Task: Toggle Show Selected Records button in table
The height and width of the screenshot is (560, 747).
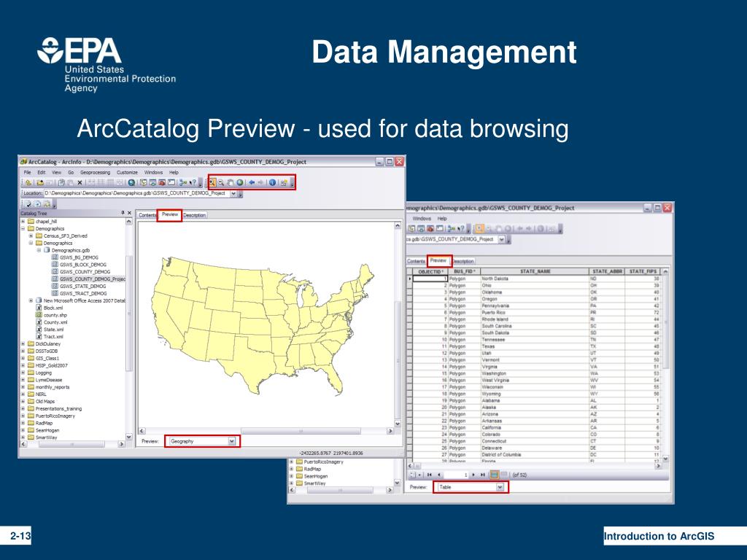Action: 504,474
